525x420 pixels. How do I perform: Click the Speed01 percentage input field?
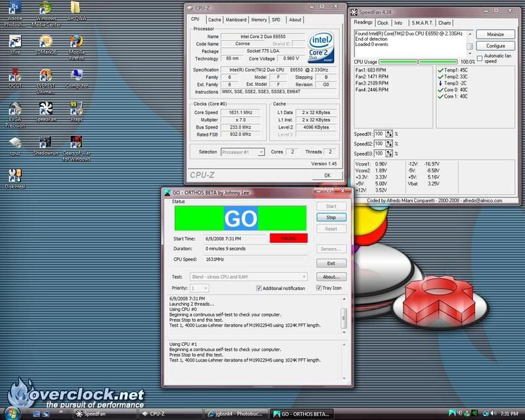pos(379,134)
